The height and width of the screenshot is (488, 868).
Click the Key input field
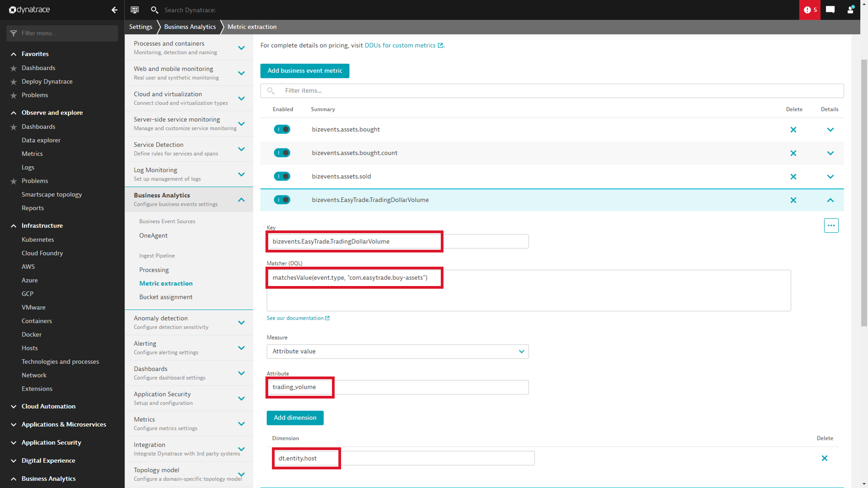[398, 241]
